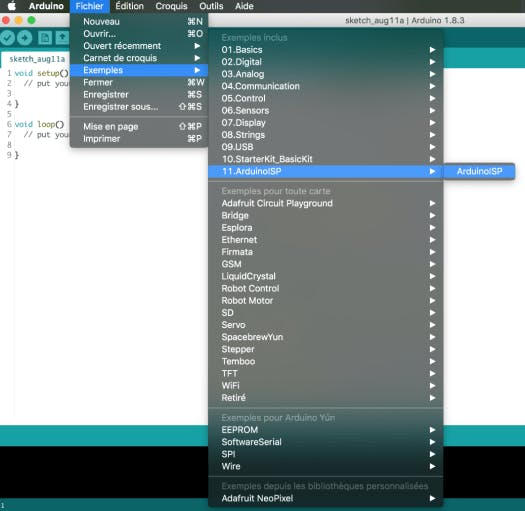Open the Bridge examples submenu
Screen dimensions: 525x511
pos(325,215)
